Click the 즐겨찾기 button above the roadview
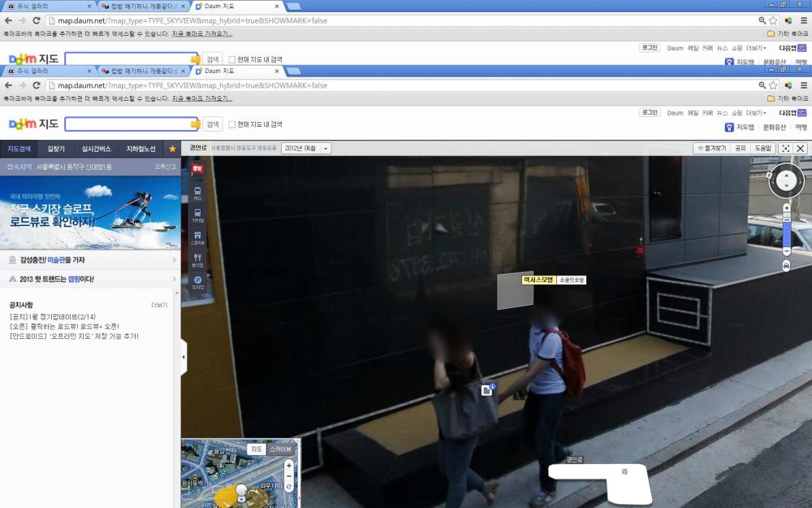This screenshot has height=508, width=812. click(711, 148)
